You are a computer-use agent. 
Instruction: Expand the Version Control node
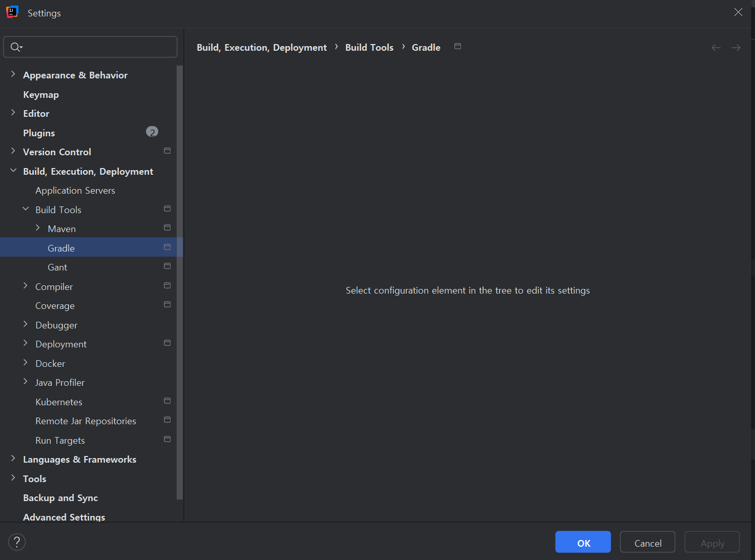tap(13, 151)
